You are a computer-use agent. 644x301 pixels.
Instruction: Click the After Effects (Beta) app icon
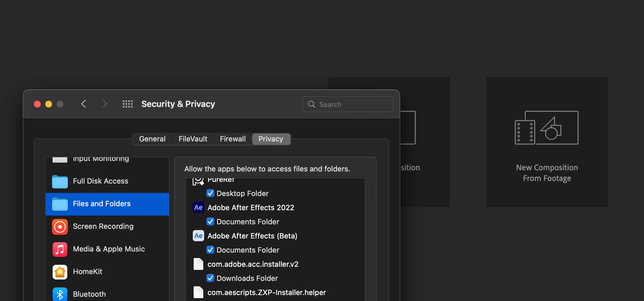(198, 236)
